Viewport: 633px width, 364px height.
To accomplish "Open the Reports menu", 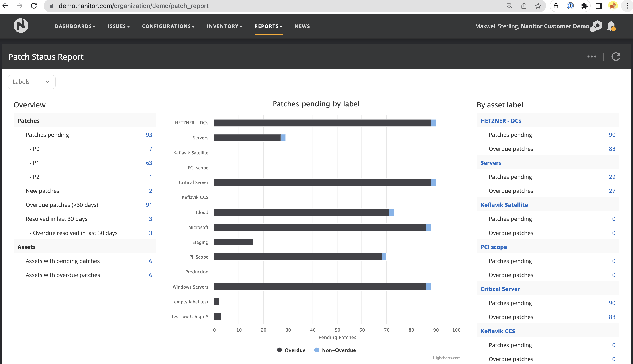I will point(268,26).
